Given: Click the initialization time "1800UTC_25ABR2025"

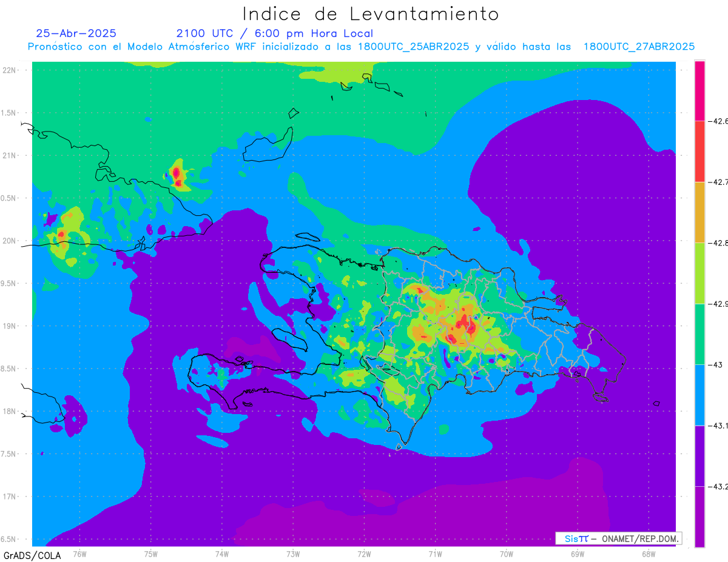Looking at the screenshot, I should (x=414, y=47).
